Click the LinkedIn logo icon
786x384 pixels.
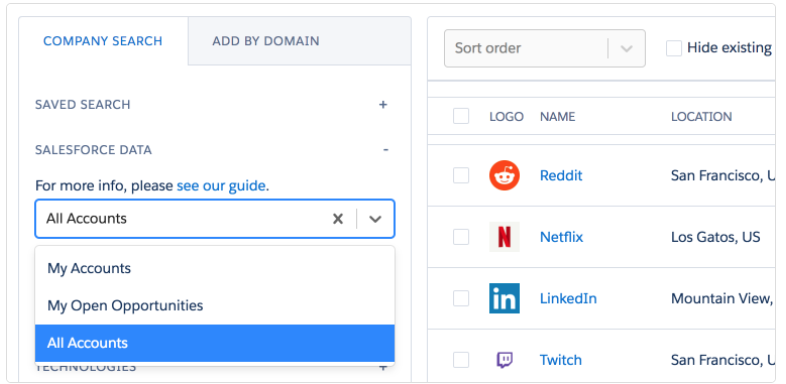(504, 298)
